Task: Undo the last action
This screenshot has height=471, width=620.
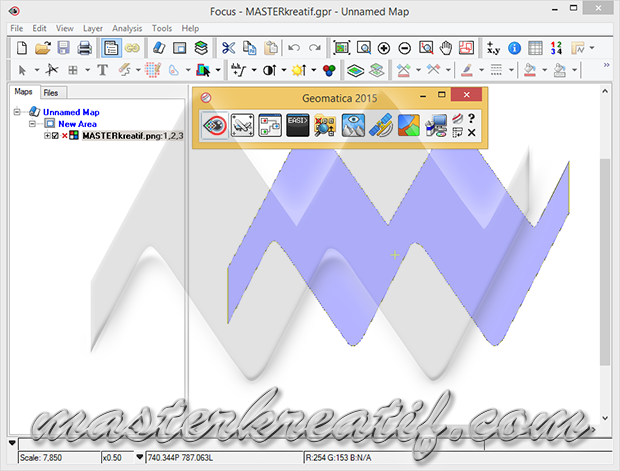Action: (x=294, y=48)
